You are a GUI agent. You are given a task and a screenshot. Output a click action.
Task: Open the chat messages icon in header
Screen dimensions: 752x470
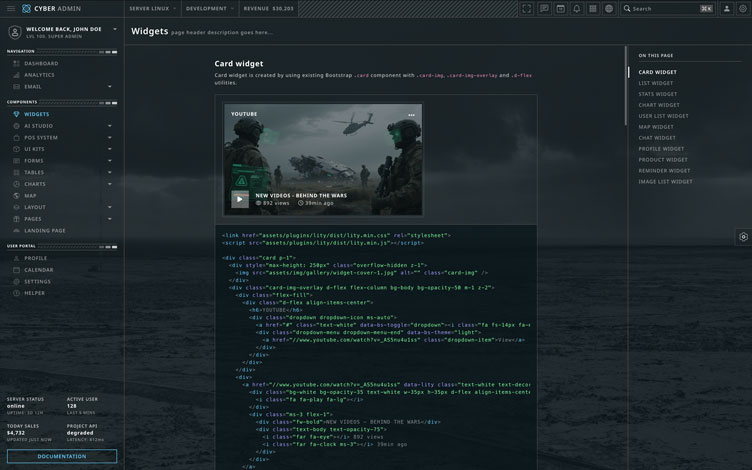pos(544,8)
